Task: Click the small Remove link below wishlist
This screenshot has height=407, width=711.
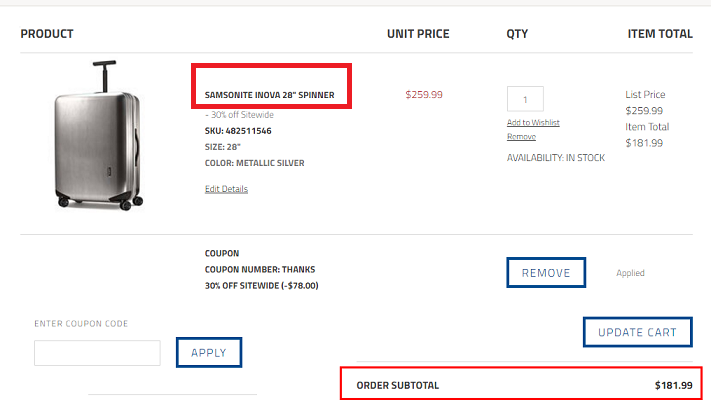Action: click(x=521, y=136)
